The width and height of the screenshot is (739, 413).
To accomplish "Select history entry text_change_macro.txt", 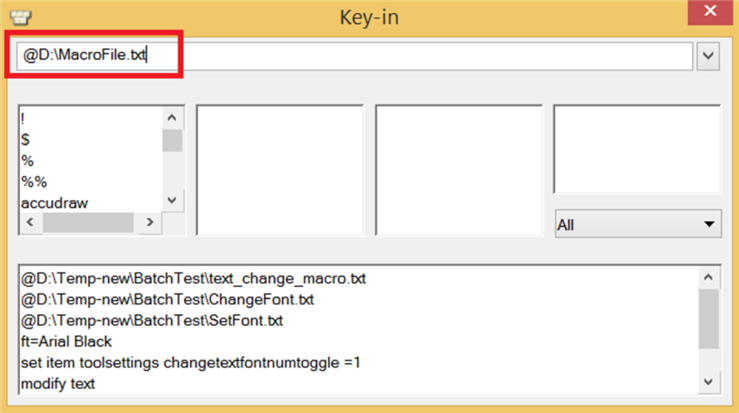I will click(x=193, y=279).
